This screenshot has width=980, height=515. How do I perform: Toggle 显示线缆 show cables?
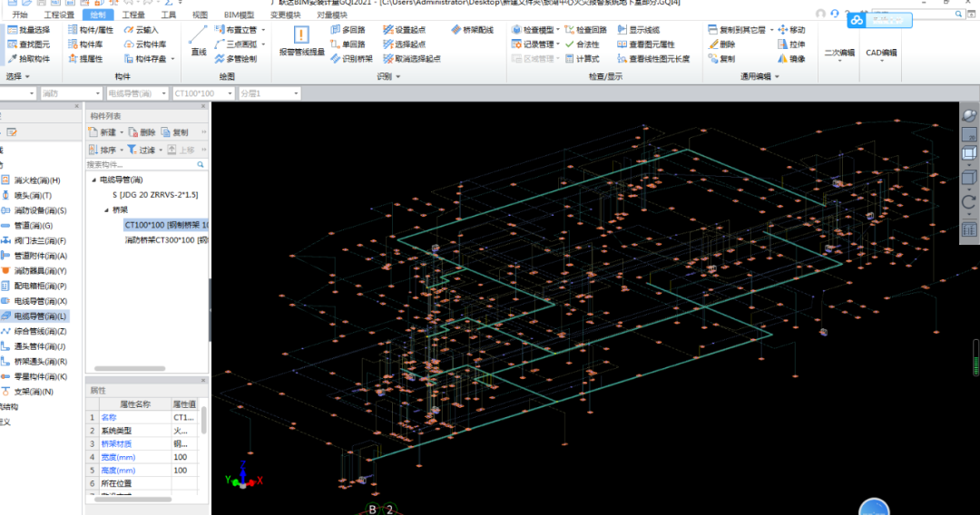click(x=639, y=29)
